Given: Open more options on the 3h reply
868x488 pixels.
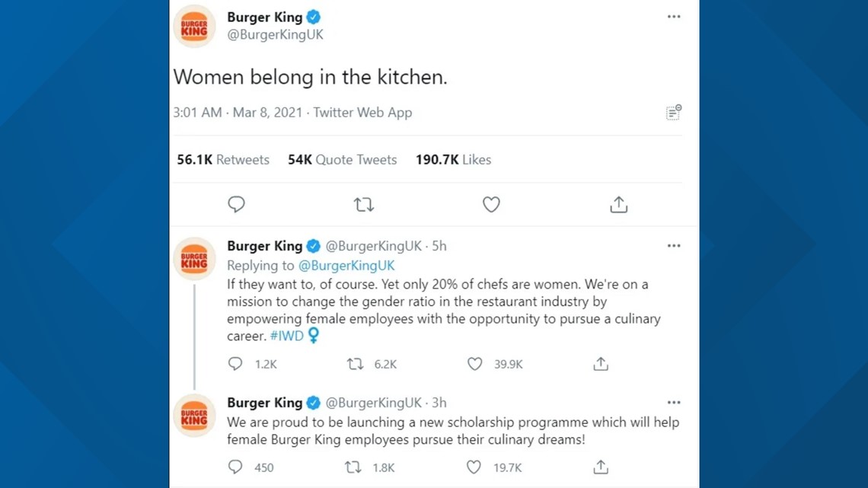Looking at the screenshot, I should [x=673, y=402].
